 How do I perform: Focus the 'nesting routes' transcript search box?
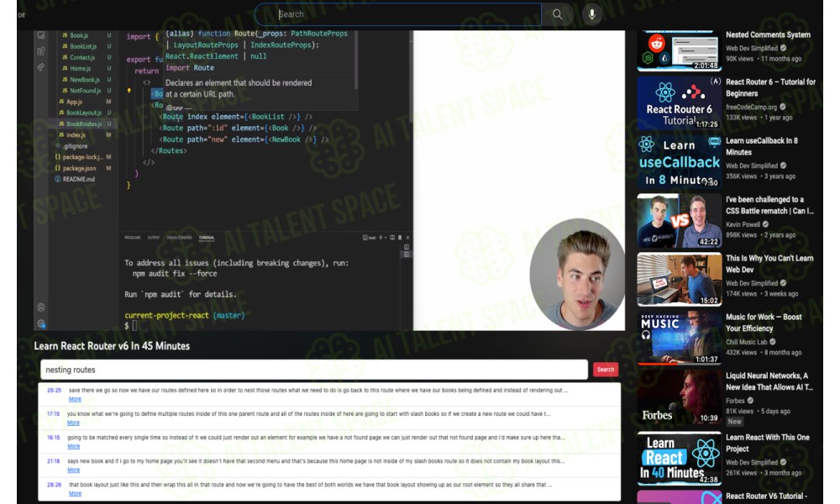tap(314, 370)
